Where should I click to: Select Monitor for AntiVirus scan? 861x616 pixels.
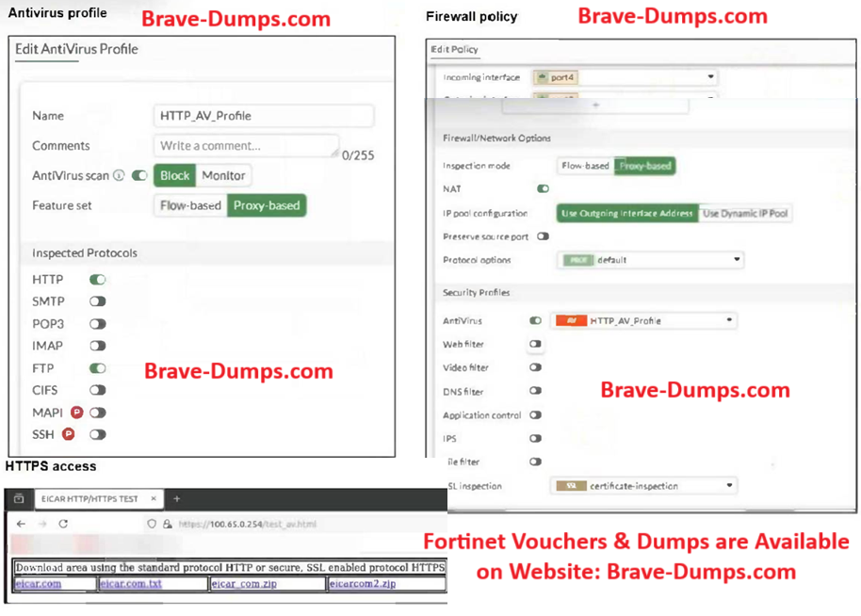pyautogui.click(x=223, y=175)
